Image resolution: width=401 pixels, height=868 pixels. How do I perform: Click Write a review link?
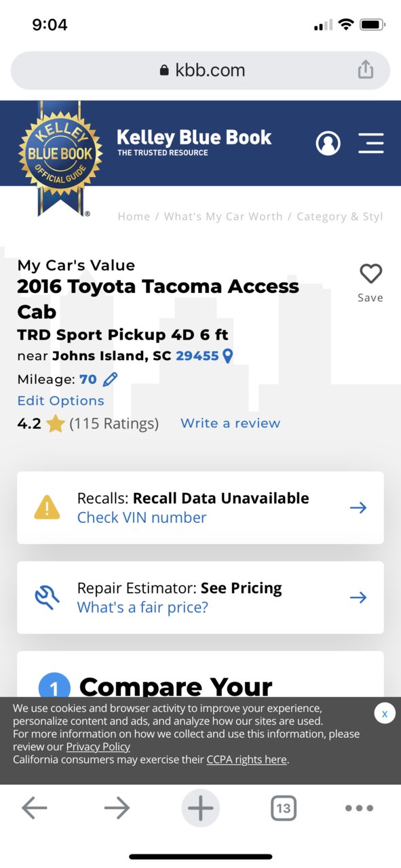230,423
